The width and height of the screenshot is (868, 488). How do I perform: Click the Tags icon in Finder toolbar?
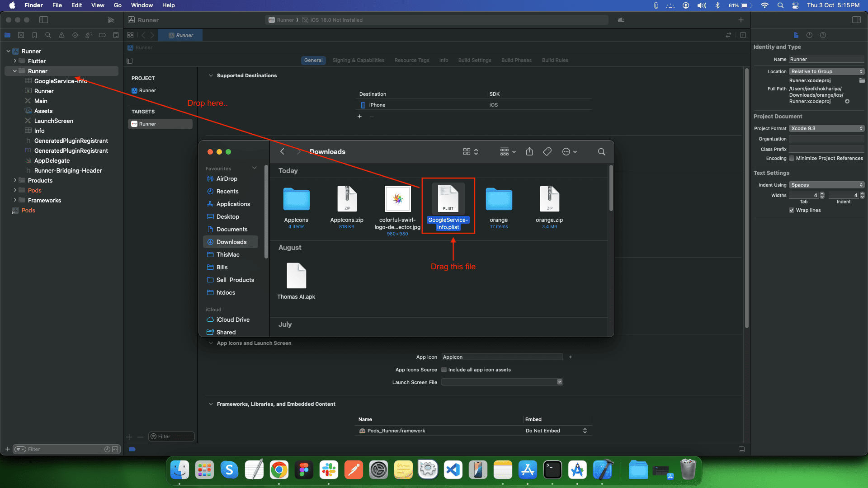(547, 152)
